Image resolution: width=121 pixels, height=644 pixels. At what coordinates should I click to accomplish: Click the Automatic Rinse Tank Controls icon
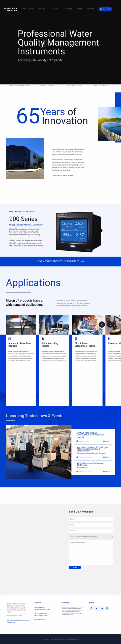coord(10,339)
